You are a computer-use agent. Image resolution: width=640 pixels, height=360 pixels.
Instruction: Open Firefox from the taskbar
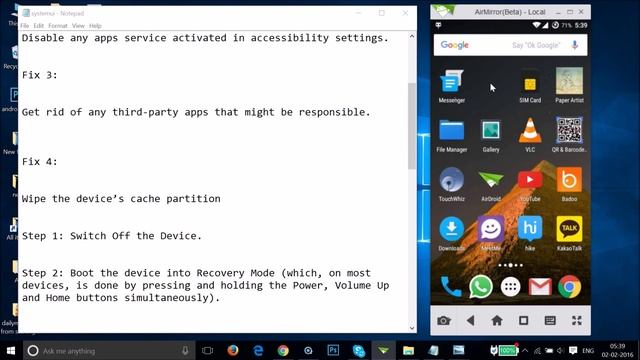coord(233,351)
